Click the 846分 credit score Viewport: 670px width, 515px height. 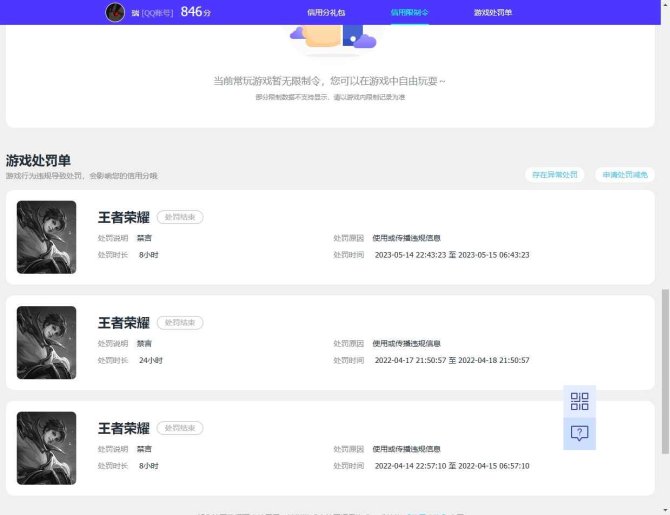[x=196, y=12]
